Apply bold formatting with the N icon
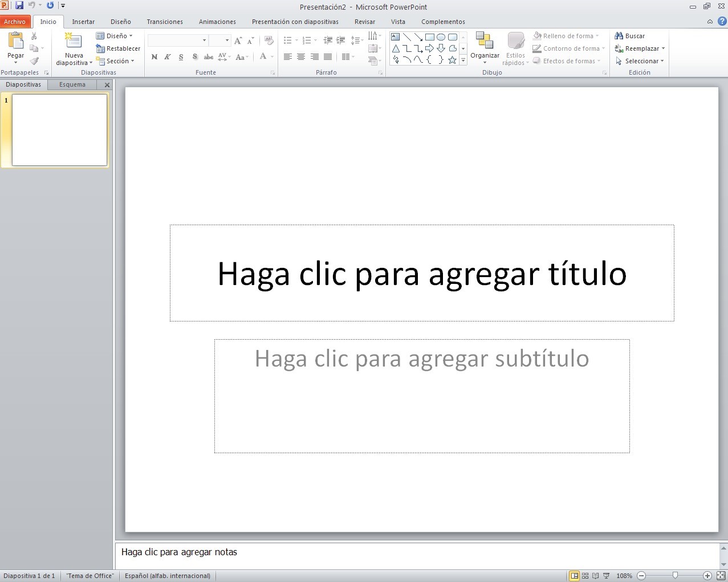728x582 pixels. [154, 57]
